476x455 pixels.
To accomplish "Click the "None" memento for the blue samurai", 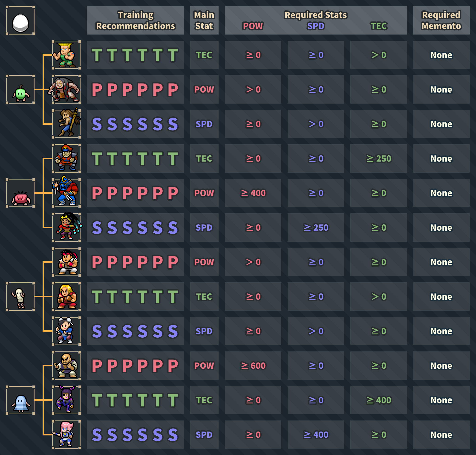I will pyautogui.click(x=441, y=193).
